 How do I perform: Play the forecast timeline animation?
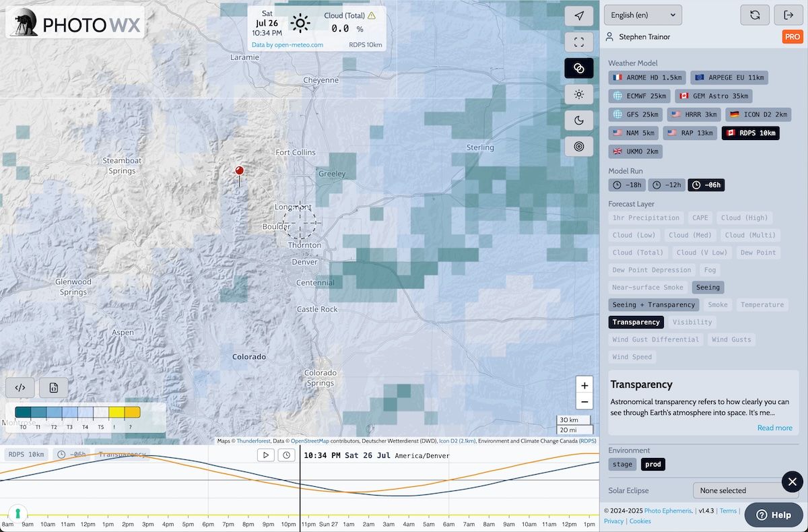click(x=266, y=455)
